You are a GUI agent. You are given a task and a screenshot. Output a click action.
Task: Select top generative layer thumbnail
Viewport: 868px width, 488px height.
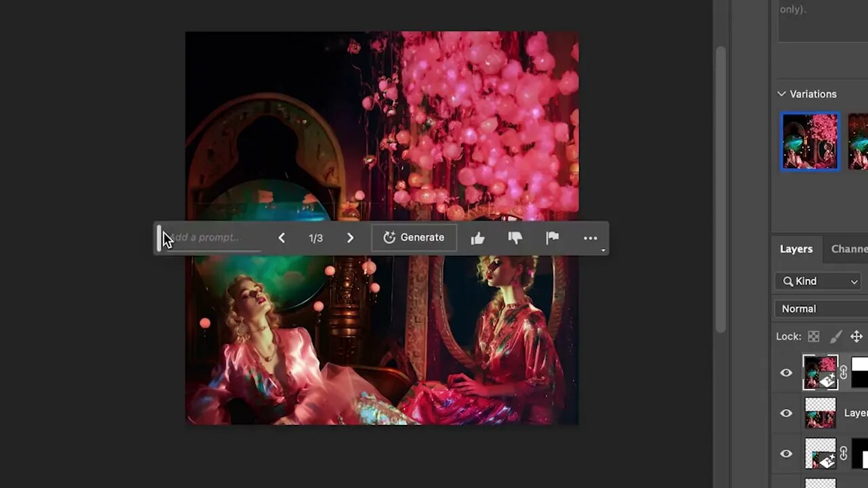(x=821, y=373)
